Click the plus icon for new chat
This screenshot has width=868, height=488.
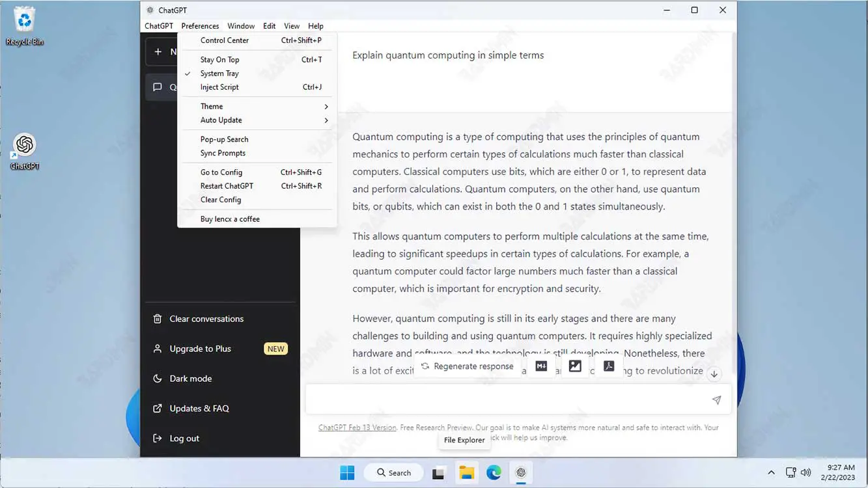(158, 51)
